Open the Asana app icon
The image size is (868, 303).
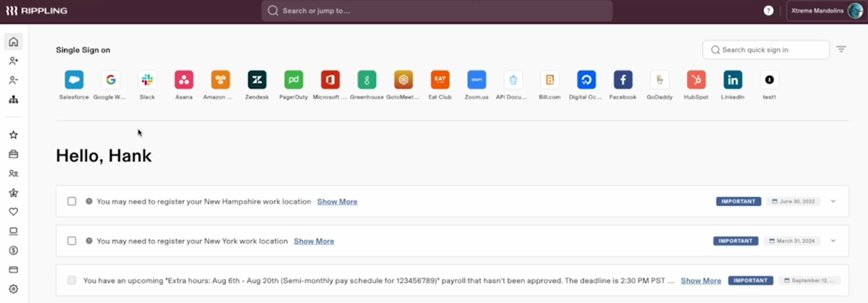point(184,80)
